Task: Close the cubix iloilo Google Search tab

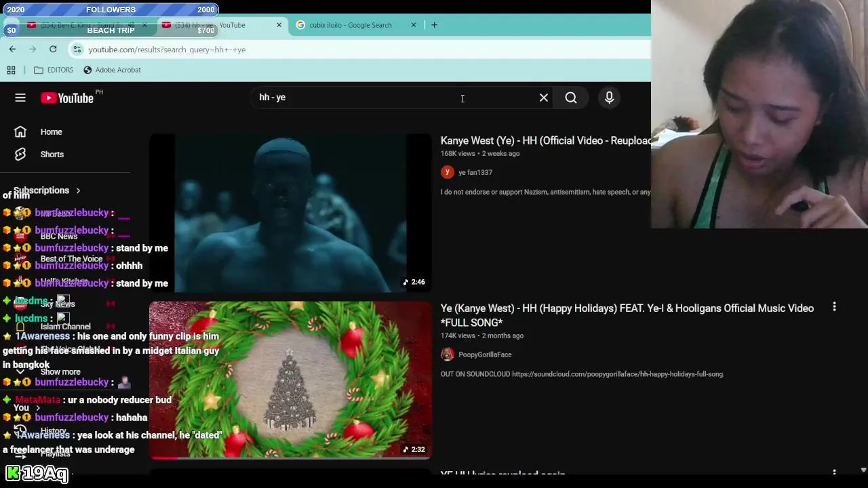Action: click(x=414, y=25)
